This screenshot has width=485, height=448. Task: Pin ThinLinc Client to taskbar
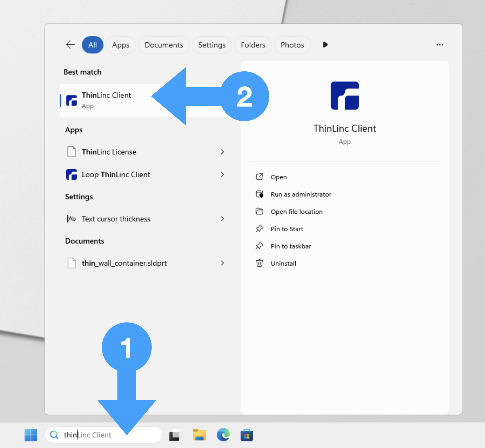pyautogui.click(x=291, y=246)
